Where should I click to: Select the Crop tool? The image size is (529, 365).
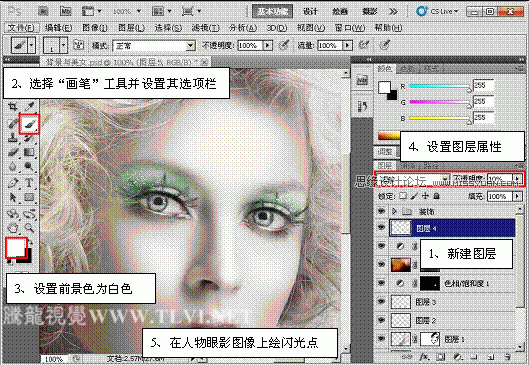coord(13,107)
